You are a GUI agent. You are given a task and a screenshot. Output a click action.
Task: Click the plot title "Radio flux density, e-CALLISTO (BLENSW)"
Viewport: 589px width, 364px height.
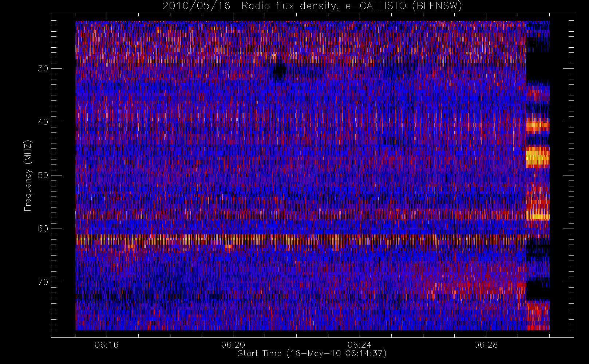[352, 6]
